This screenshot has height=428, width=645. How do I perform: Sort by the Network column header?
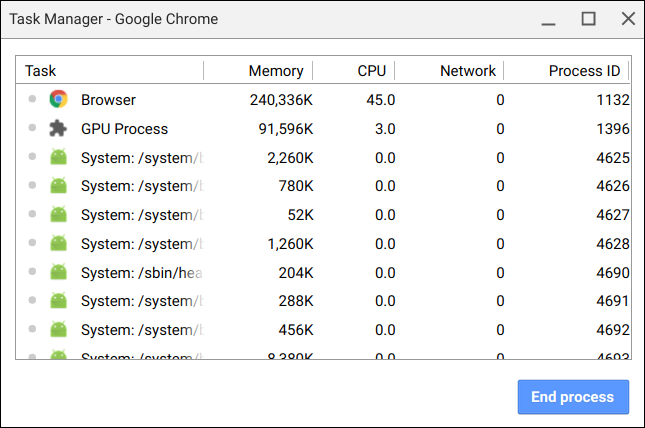(467, 71)
